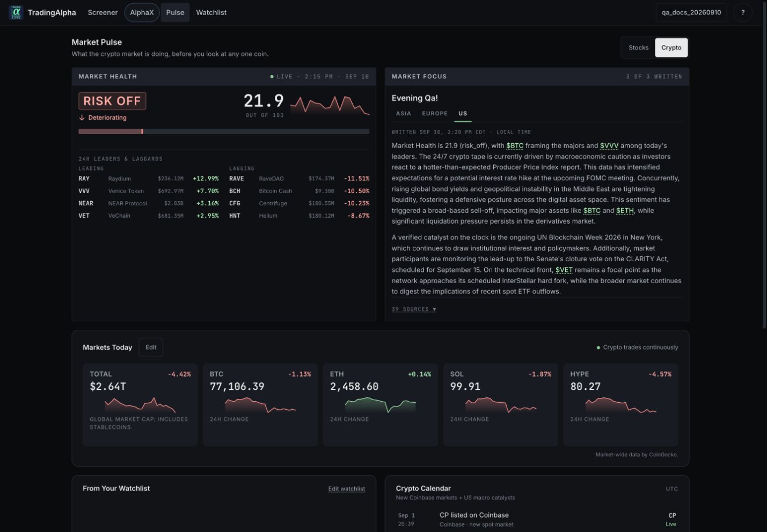767x532 pixels.
Task: Click the page vertical scrollbar
Action: pyautogui.click(x=764, y=164)
